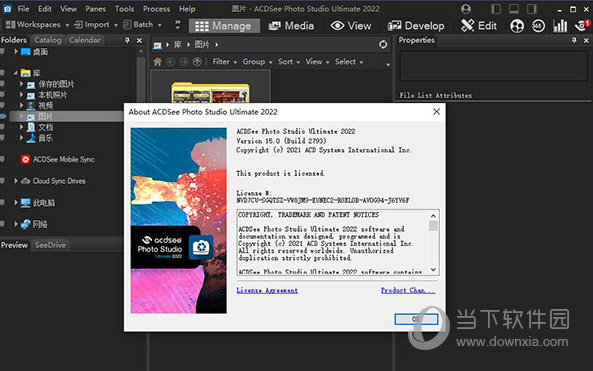This screenshot has height=371, width=593.
Task: Open the Product Chan... link
Action: (x=408, y=290)
